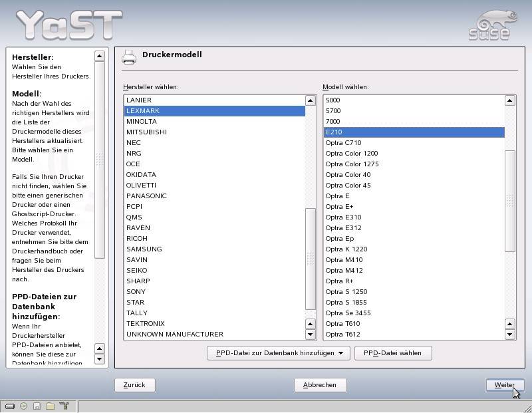The width and height of the screenshot is (532, 413).
Task: Select the Optra S 1250 model
Action: [414, 291]
